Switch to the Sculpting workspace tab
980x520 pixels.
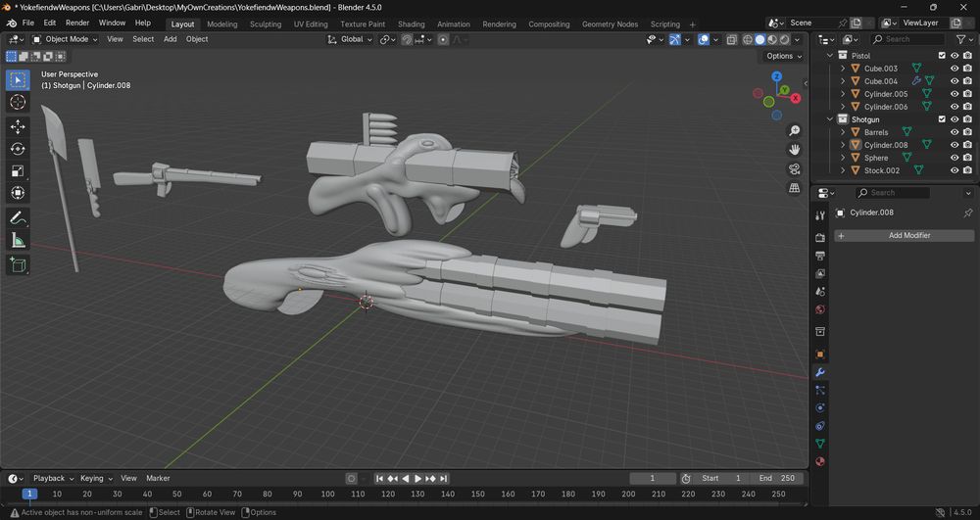point(266,24)
